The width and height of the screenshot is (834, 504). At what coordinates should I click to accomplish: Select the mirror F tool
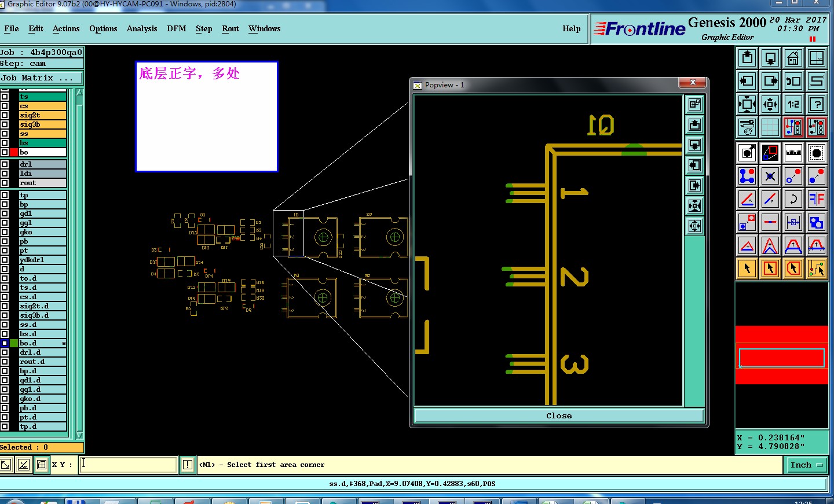coord(817,199)
